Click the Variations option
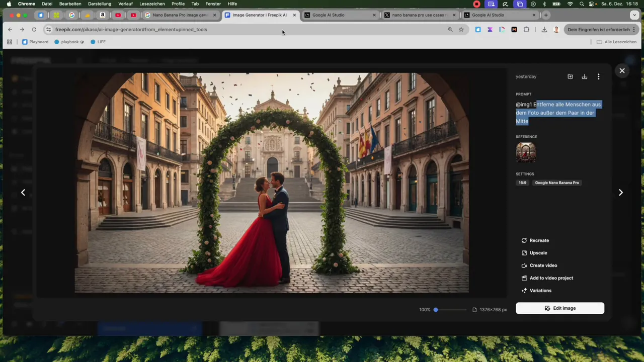The height and width of the screenshot is (362, 644). (540, 290)
